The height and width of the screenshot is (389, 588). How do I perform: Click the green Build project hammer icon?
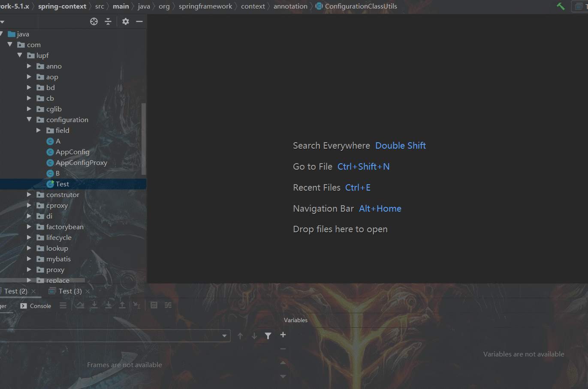[561, 6]
